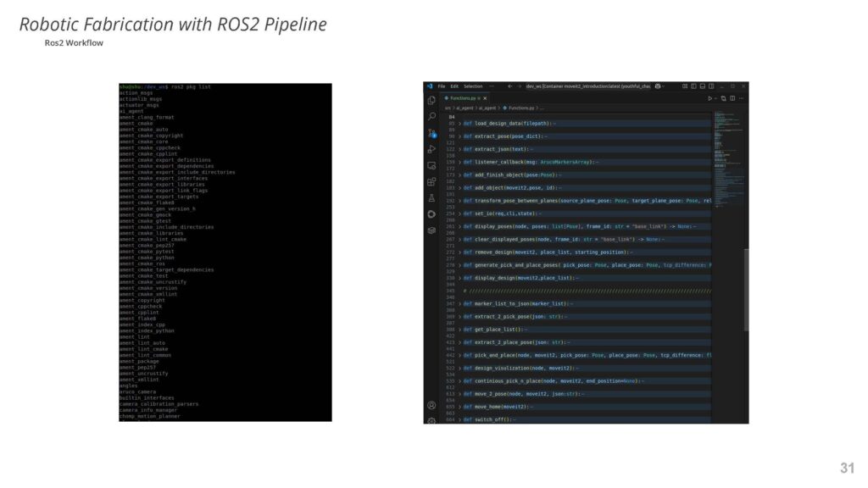Toggle the primary side bar
This screenshot has height=488, width=868.
point(693,86)
